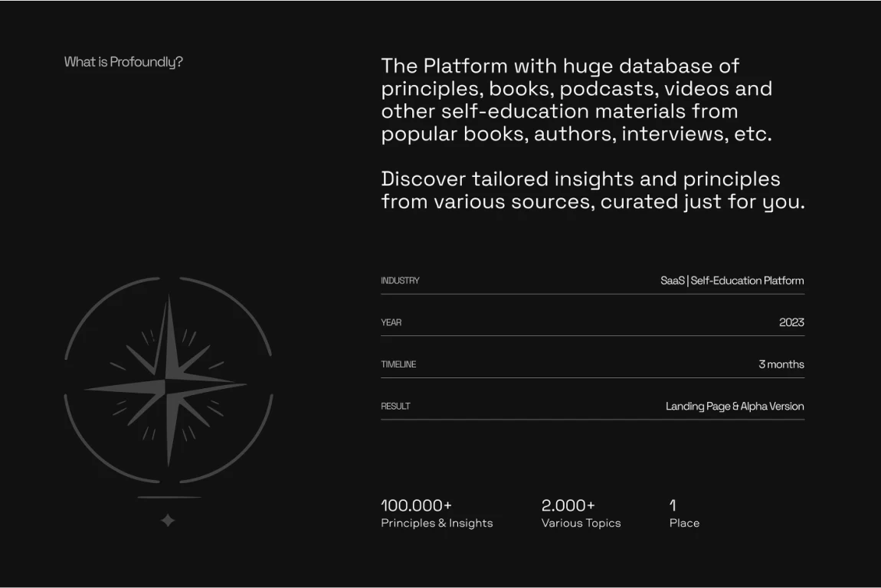This screenshot has height=588, width=881.
Task: Select "SaaS | Self-Education Platform" value
Action: [x=732, y=281]
